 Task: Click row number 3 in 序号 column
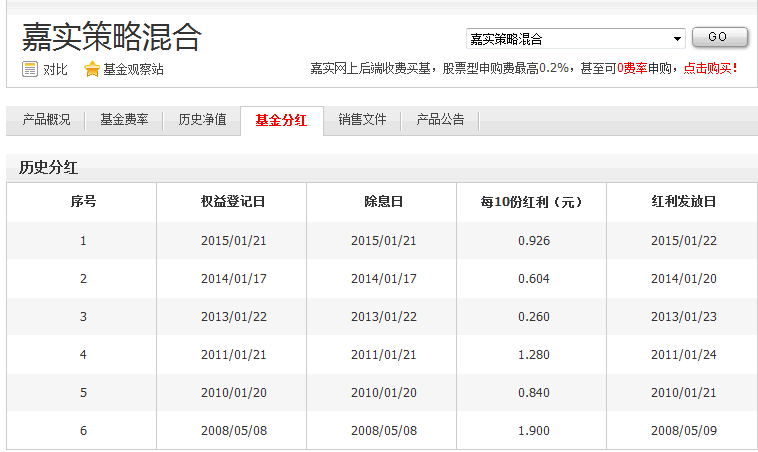83,317
